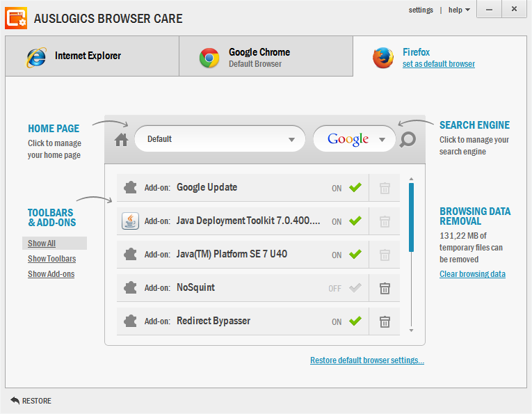Click the Redirect Bypasser add-on name

[x=213, y=321]
